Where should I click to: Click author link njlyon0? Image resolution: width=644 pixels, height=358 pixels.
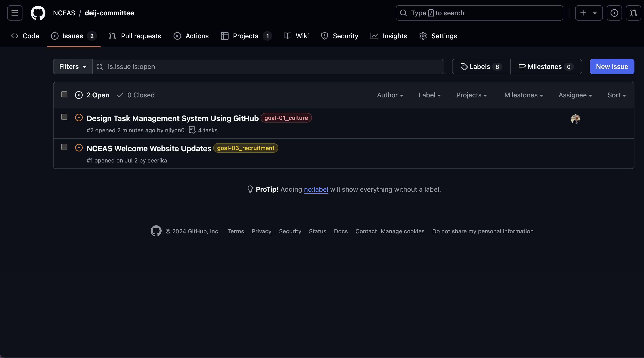(175, 130)
